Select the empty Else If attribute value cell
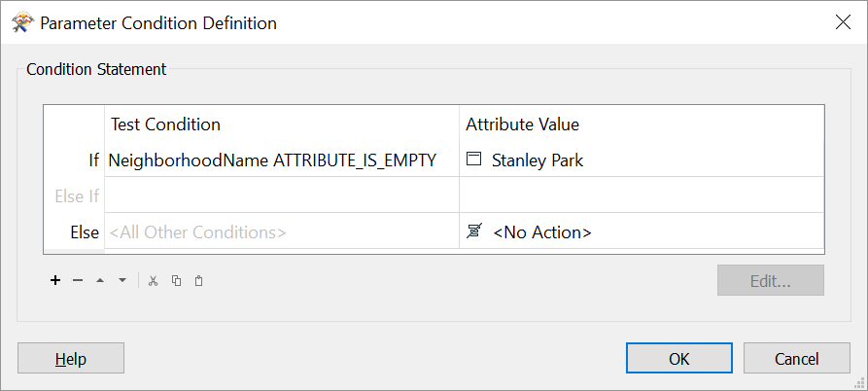 pyautogui.click(x=642, y=195)
